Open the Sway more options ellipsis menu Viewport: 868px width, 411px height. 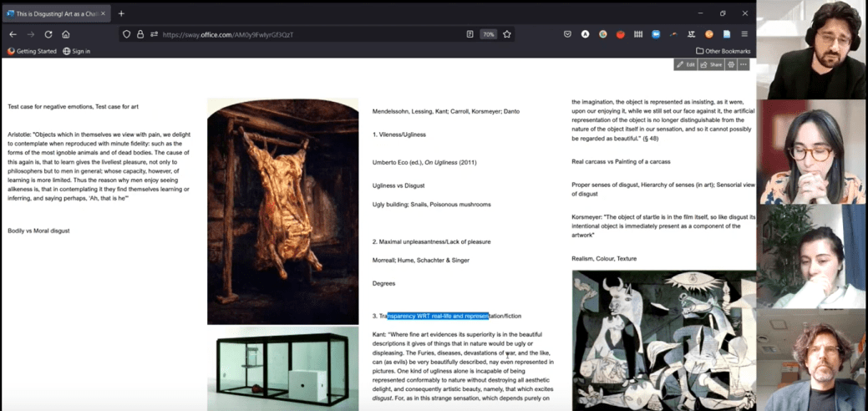[744, 64]
